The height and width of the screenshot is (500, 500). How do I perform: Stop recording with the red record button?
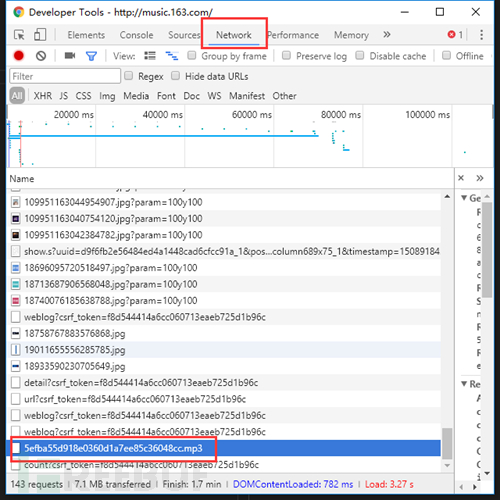[19, 56]
